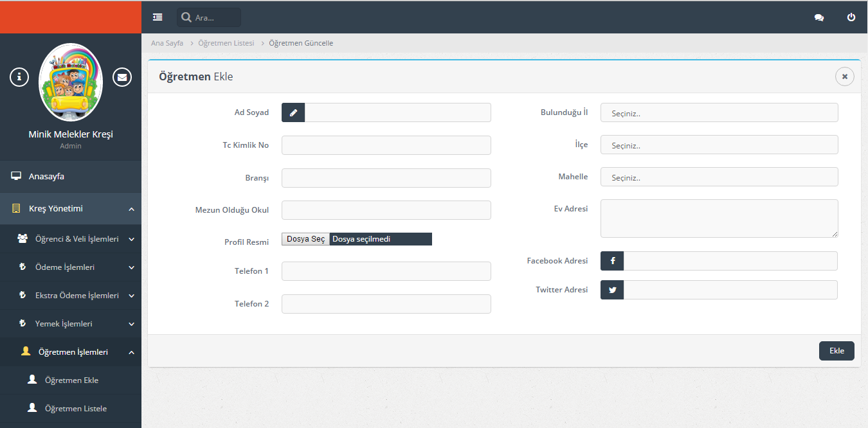Open the chat messages icon
Viewport: 868px width, 428px height.
coord(818,17)
